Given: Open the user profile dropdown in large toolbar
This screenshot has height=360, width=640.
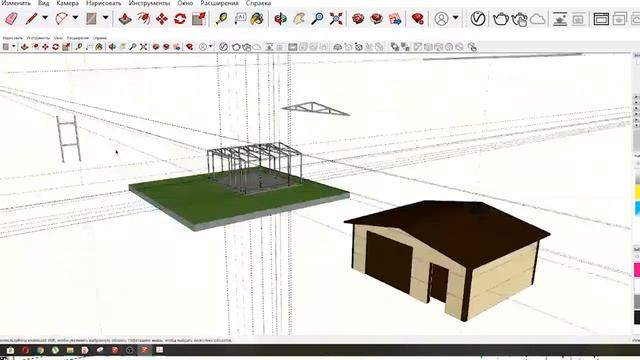Looking at the screenshot, I should point(456,18).
